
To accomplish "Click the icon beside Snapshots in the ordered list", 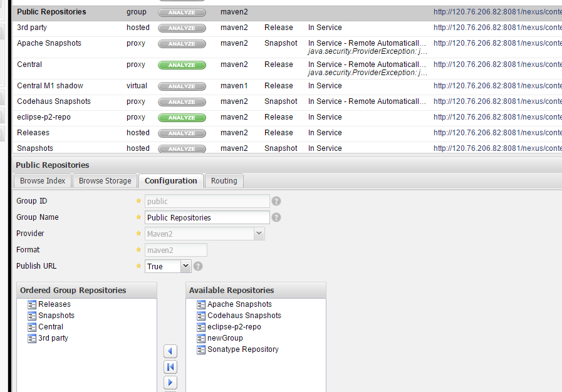I will [32, 316].
